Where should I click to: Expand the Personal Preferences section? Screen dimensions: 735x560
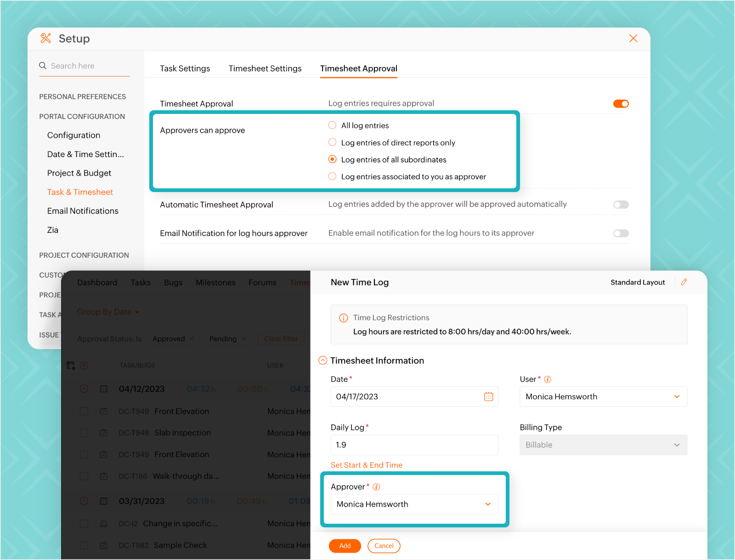click(x=83, y=96)
